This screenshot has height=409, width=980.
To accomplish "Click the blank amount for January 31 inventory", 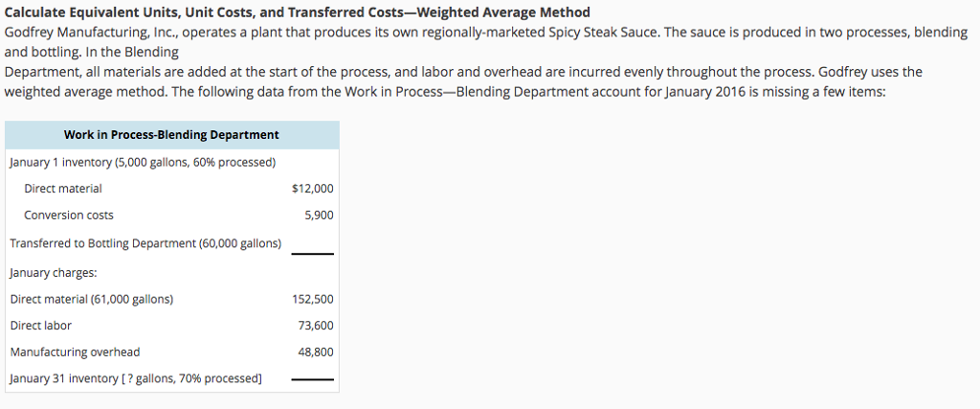I will tap(312, 380).
